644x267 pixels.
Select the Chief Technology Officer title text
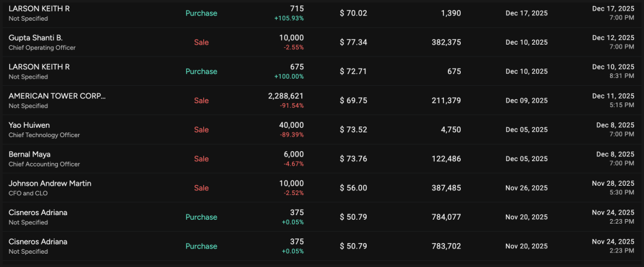tap(44, 135)
